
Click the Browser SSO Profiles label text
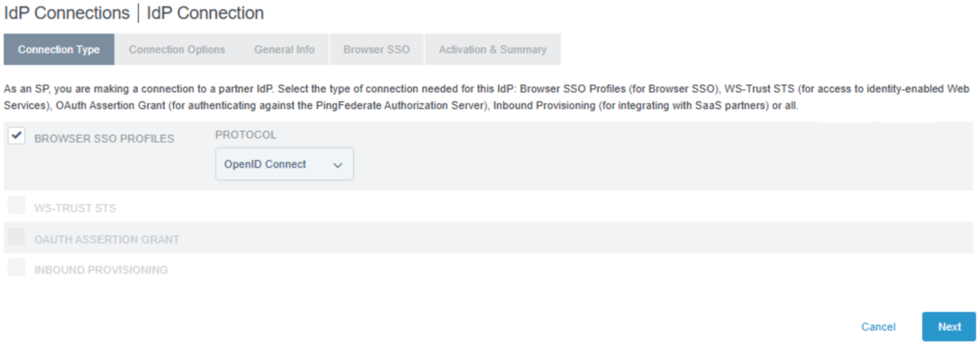tap(104, 139)
